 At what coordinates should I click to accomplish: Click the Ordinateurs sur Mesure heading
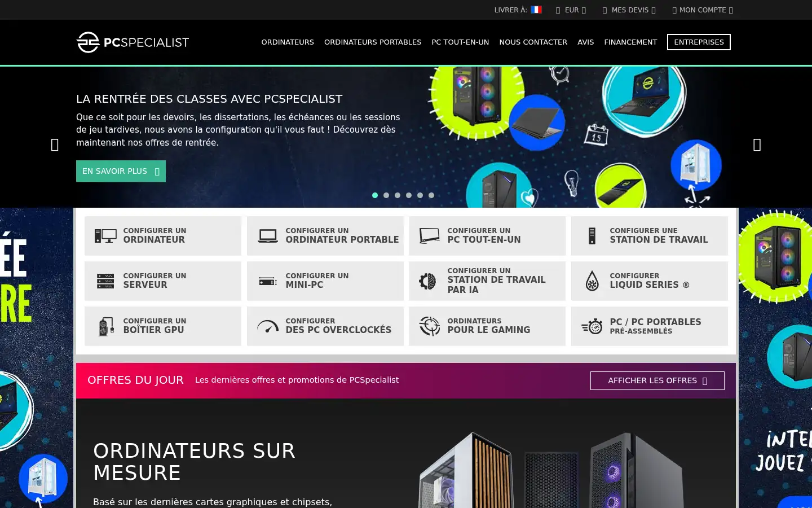[194, 462]
